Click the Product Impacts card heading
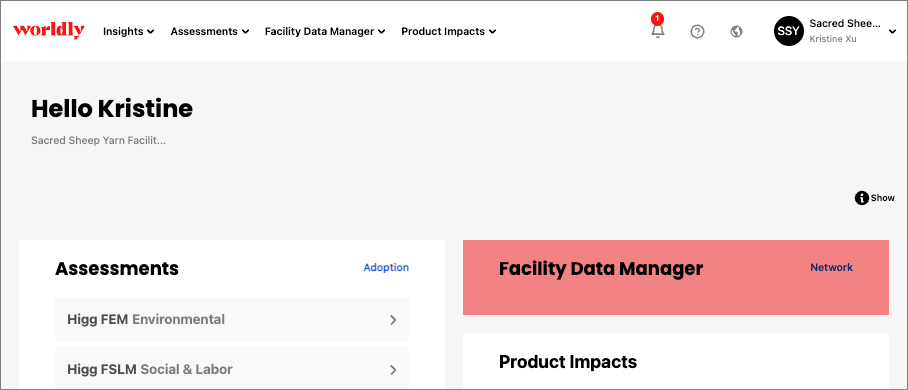Viewport: 908px width, 390px height. (x=568, y=362)
